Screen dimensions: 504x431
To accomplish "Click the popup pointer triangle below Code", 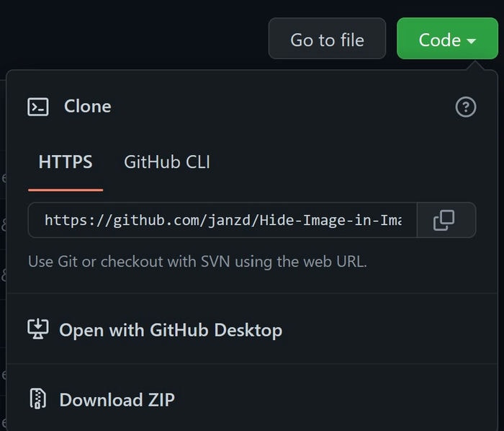I will pos(474,66).
